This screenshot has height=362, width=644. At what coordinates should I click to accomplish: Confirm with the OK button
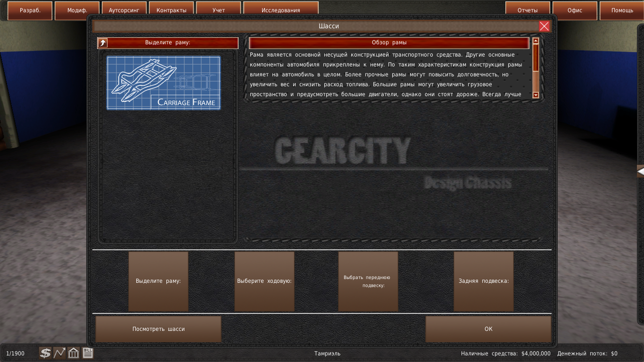[x=488, y=329]
